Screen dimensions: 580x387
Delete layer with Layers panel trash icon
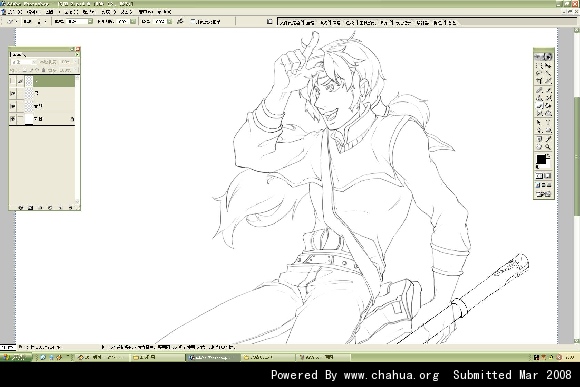coord(70,208)
